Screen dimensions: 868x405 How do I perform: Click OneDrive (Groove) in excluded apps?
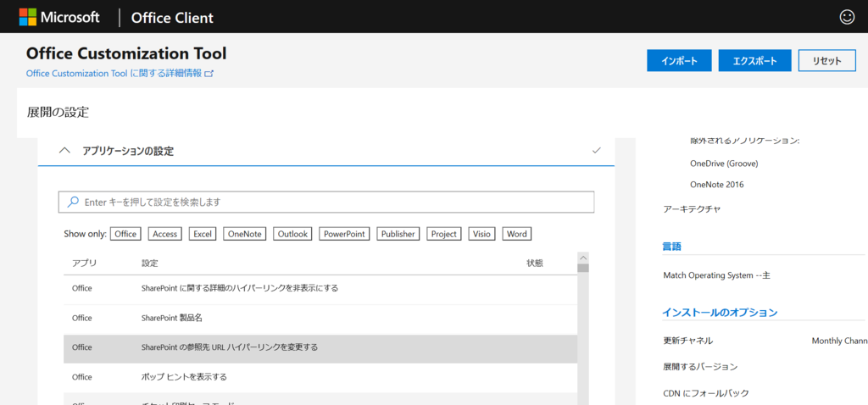point(724,164)
